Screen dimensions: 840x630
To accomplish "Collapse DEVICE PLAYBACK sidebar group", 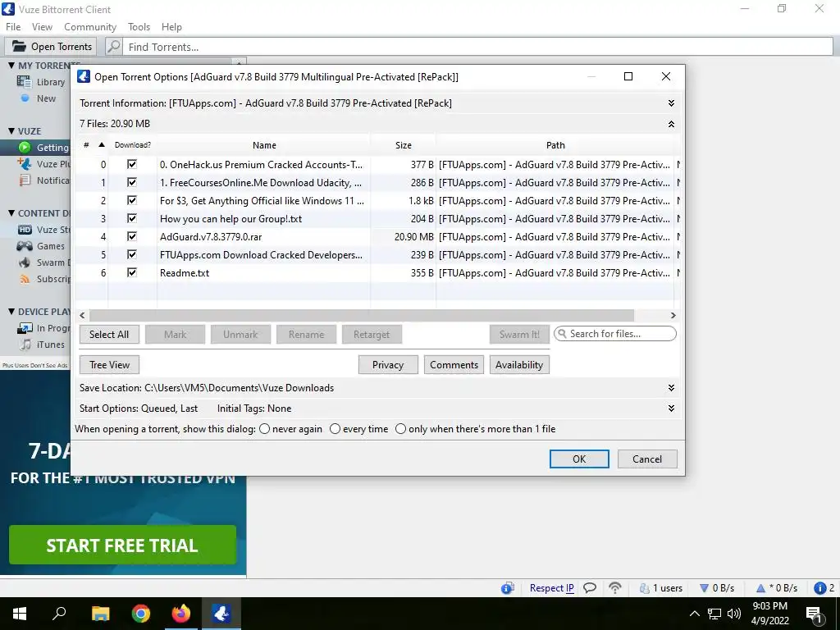I will (x=11, y=312).
